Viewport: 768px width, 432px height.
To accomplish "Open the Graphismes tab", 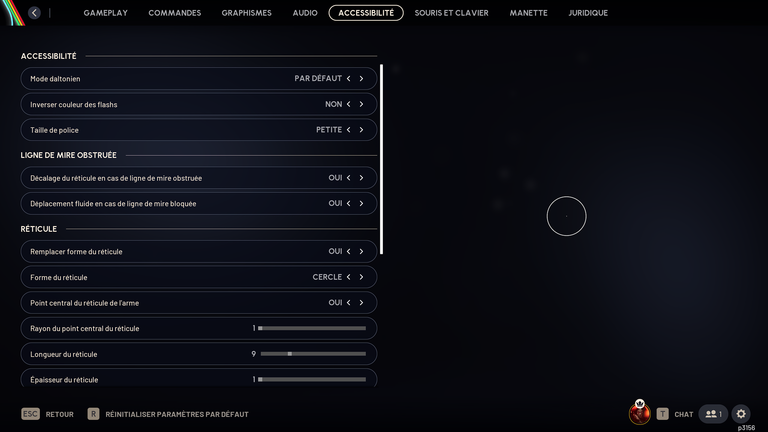I will click(246, 13).
